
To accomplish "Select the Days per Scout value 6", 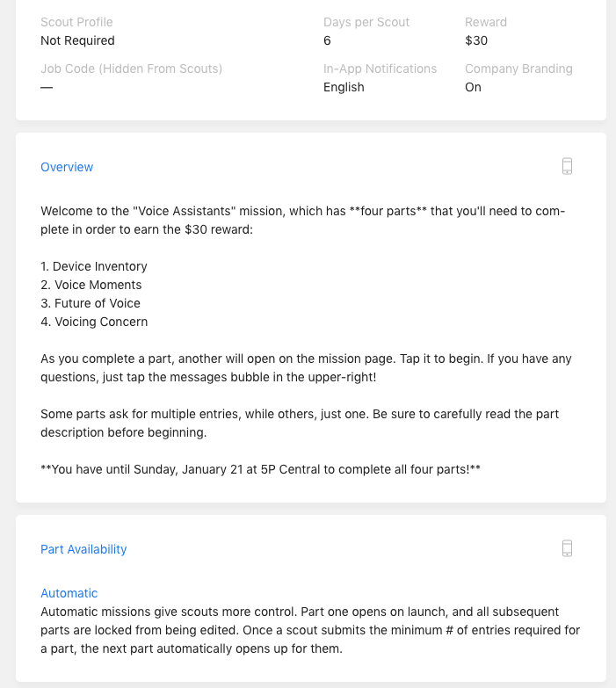I will 328,40.
